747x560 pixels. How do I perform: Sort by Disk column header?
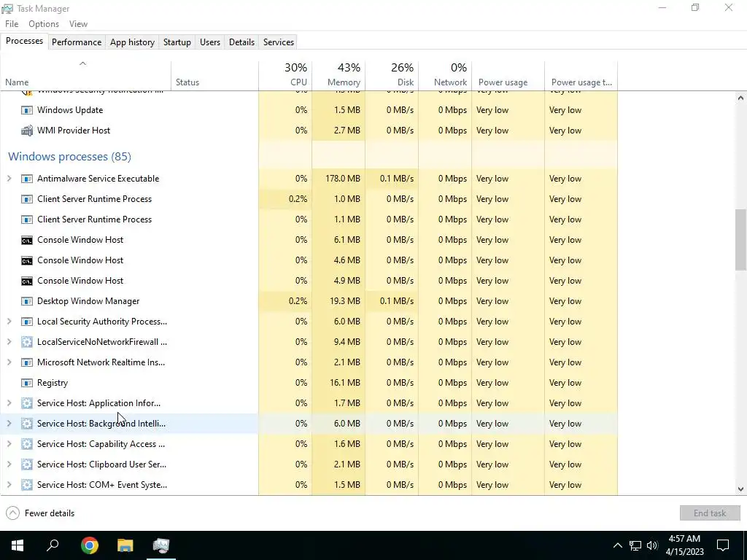pyautogui.click(x=392, y=76)
